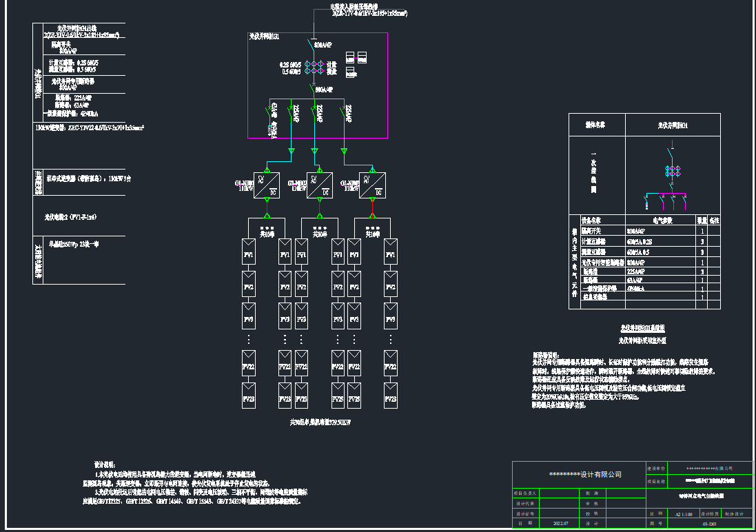Select the G1-NB01 inverter symbol
Screen dimensions: 756x532
click(x=266, y=185)
